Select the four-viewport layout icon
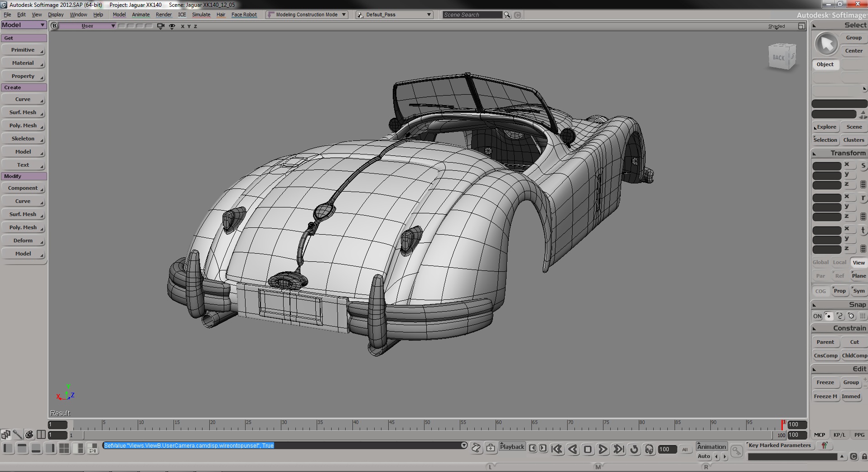 tap(64, 448)
